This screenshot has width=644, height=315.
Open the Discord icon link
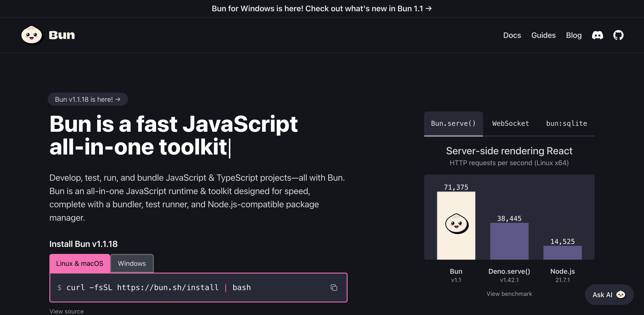coord(597,35)
